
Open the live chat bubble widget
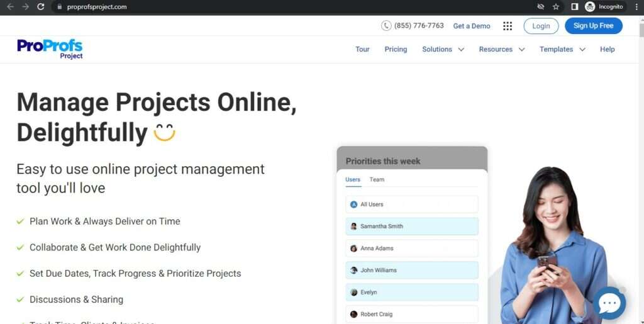(609, 303)
